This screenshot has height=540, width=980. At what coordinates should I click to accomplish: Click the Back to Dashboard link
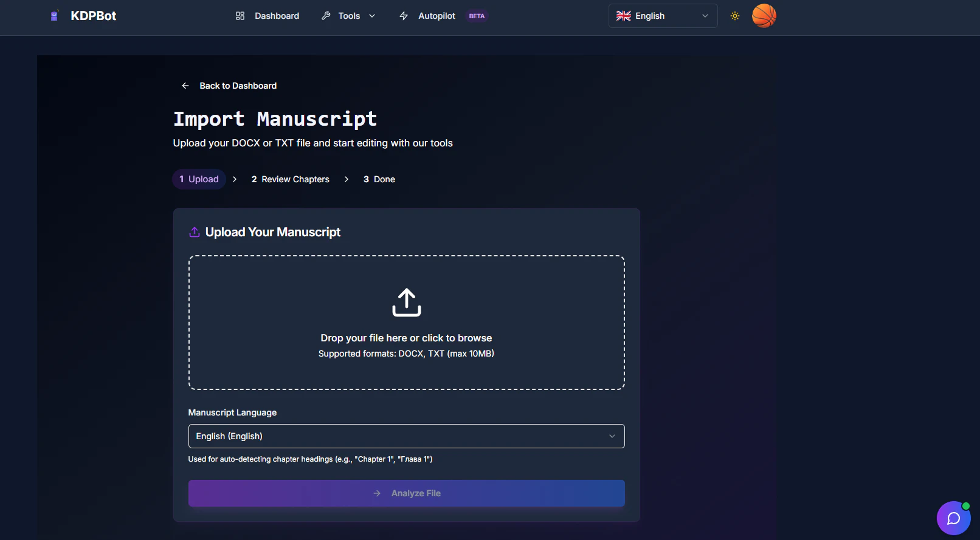coord(229,86)
